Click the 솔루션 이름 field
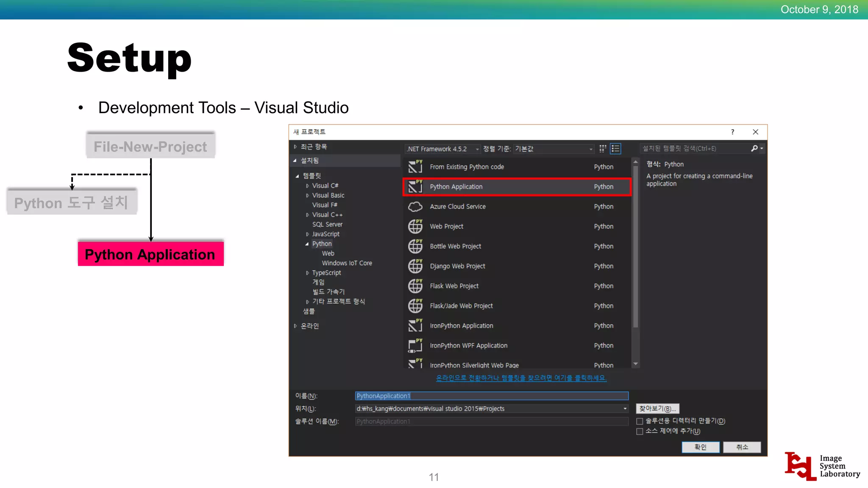This screenshot has width=868, height=488. pyautogui.click(x=492, y=421)
